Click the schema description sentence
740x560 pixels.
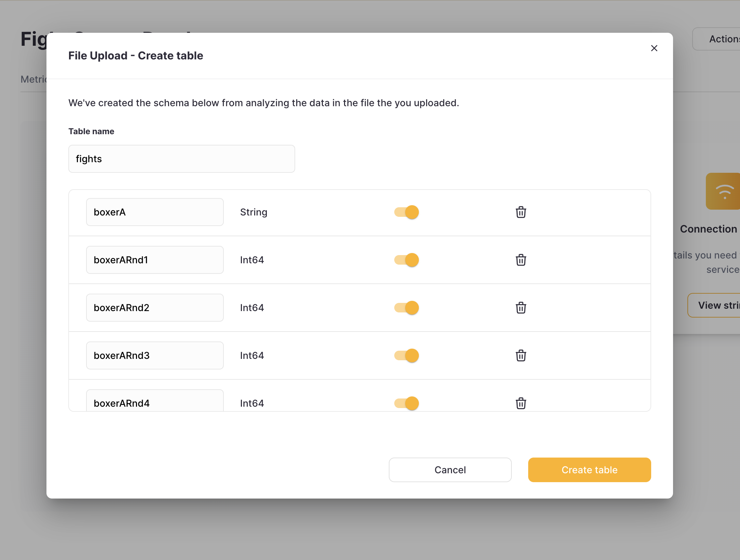(264, 103)
